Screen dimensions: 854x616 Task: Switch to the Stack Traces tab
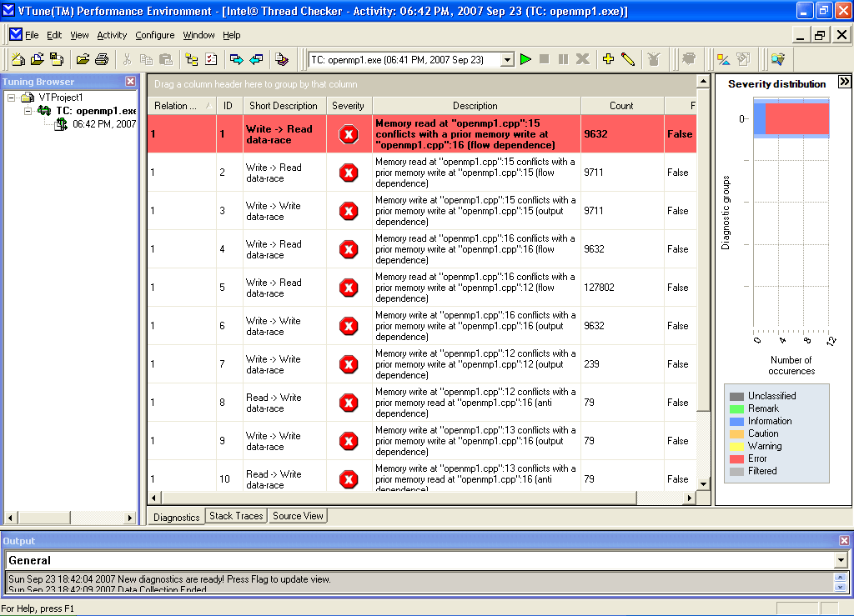tap(236, 516)
